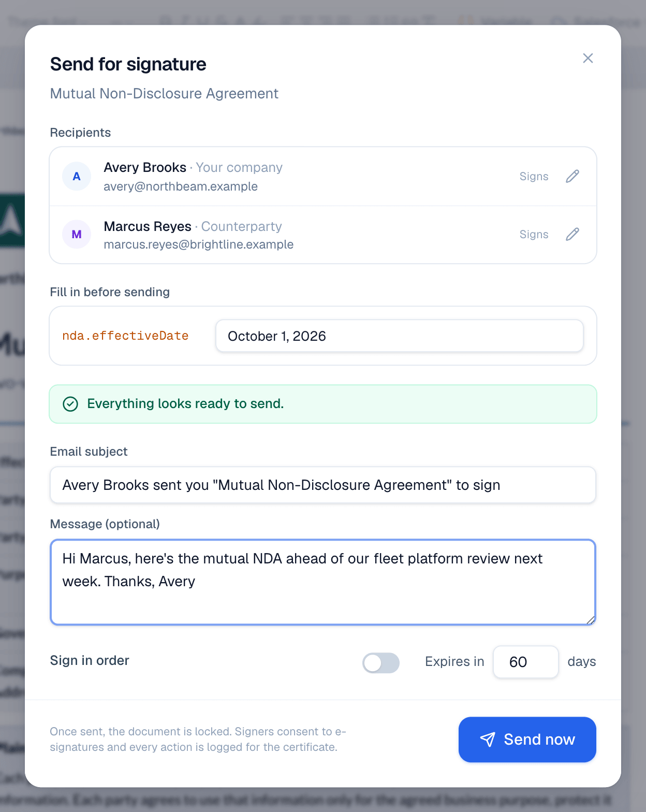Click the Send now button

click(527, 740)
